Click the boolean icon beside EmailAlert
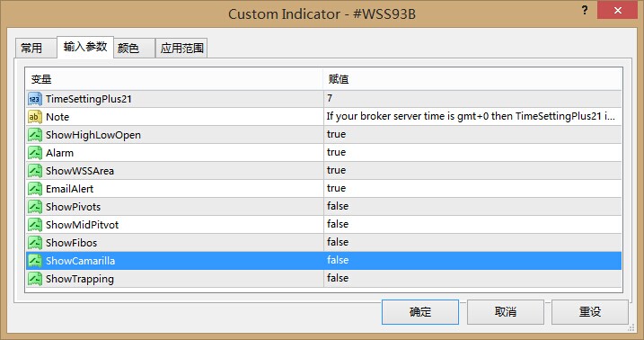Viewport: 644px width, 340px height. [x=35, y=189]
